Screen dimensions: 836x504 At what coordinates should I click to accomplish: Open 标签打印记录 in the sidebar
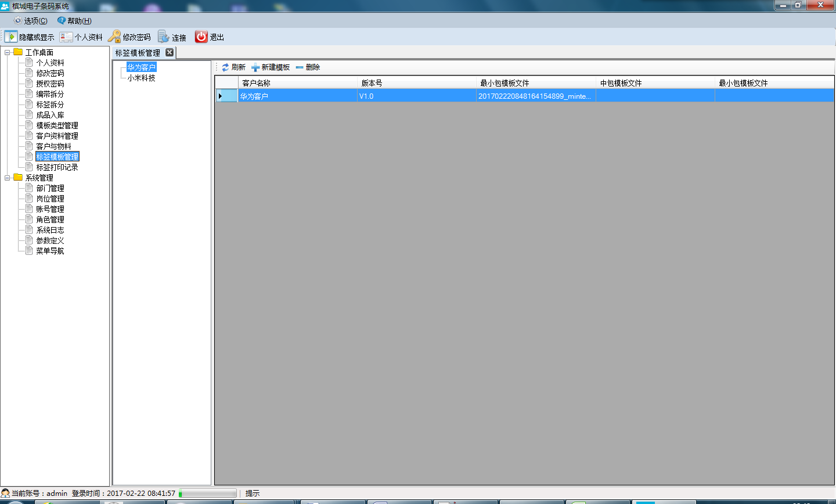57,167
